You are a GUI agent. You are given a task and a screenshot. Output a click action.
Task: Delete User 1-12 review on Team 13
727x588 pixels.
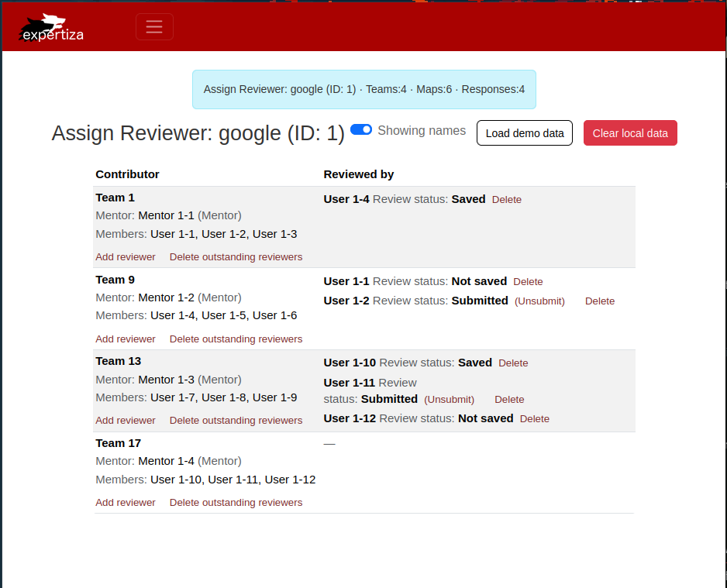(534, 419)
